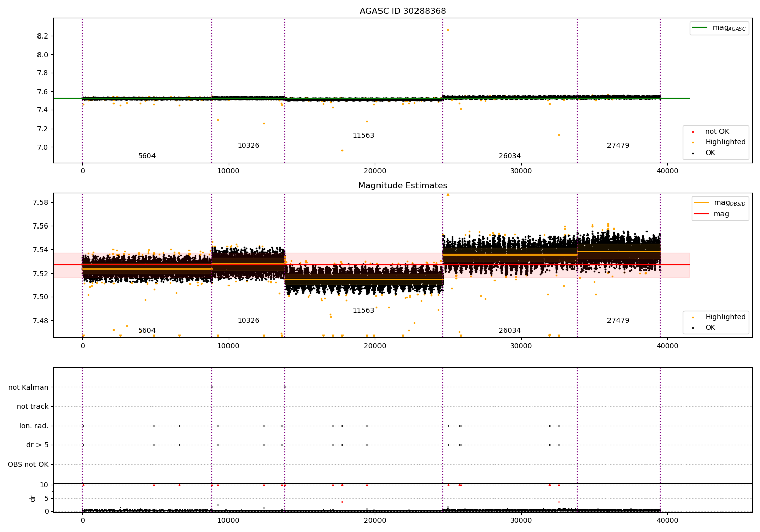Click the 7.0 tick on top y-axis
Image resolution: width=760 pixels, height=532 pixels.
coord(43,148)
